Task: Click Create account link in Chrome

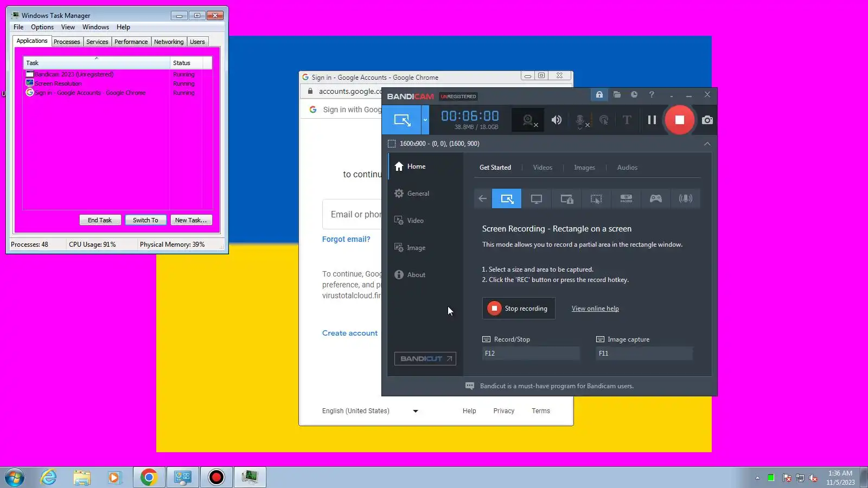Action: (x=350, y=333)
